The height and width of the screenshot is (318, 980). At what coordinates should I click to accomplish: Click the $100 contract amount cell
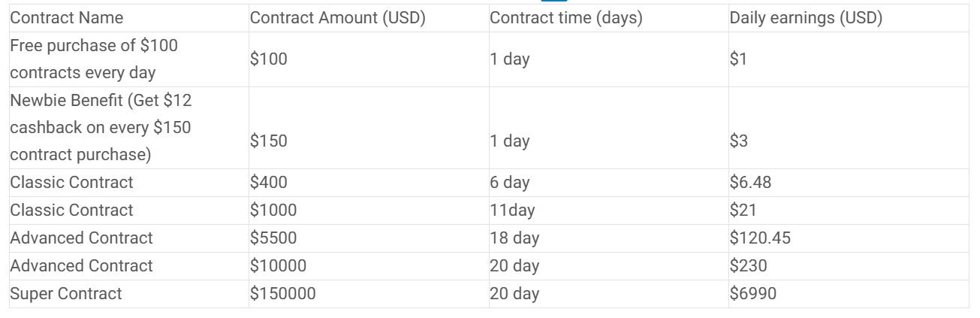pyautogui.click(x=269, y=59)
